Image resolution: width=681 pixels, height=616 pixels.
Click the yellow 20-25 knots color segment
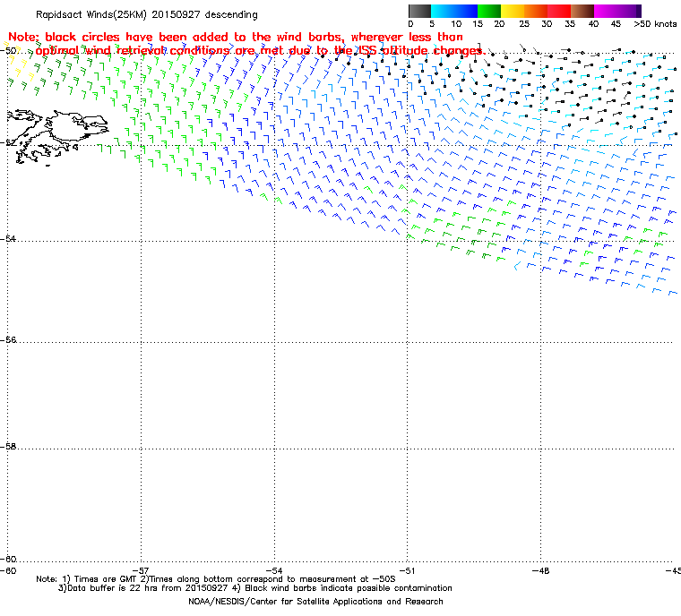513,11
